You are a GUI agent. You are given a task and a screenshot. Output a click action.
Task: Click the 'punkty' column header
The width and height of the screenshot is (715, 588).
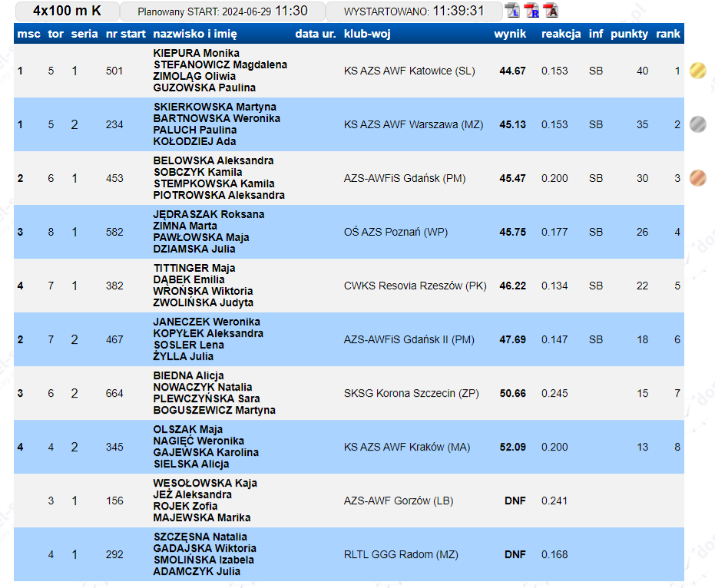pyautogui.click(x=629, y=34)
